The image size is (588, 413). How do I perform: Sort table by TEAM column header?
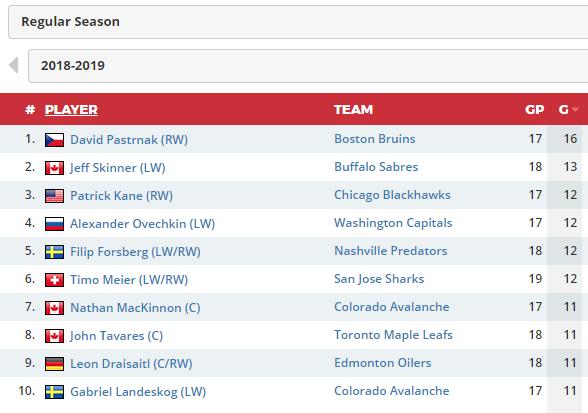tap(353, 110)
